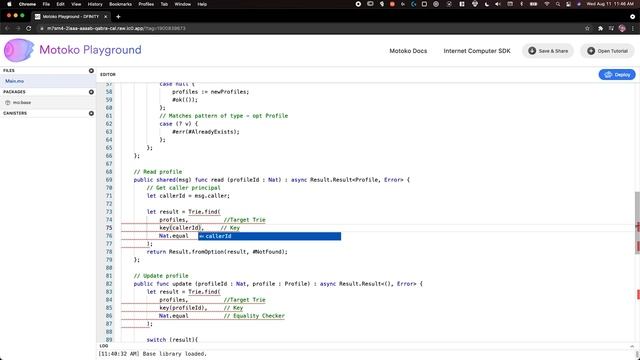Open a new browser tab
This screenshot has height=360, width=640.
118,17
